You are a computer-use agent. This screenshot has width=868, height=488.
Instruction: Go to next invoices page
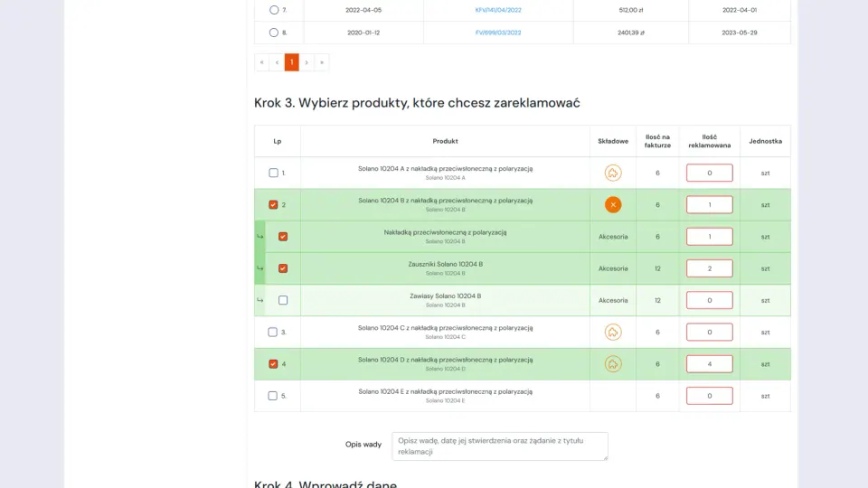point(307,62)
